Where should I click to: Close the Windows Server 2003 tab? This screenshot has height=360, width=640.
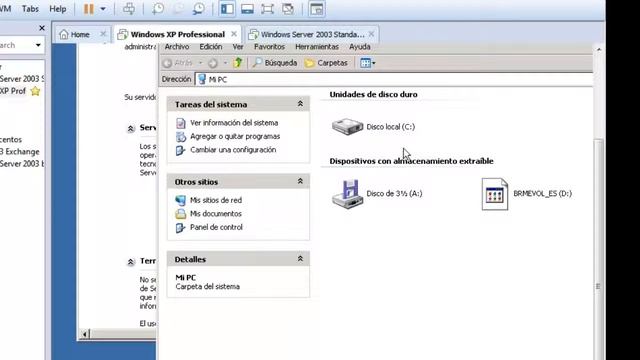pyautogui.click(x=371, y=34)
